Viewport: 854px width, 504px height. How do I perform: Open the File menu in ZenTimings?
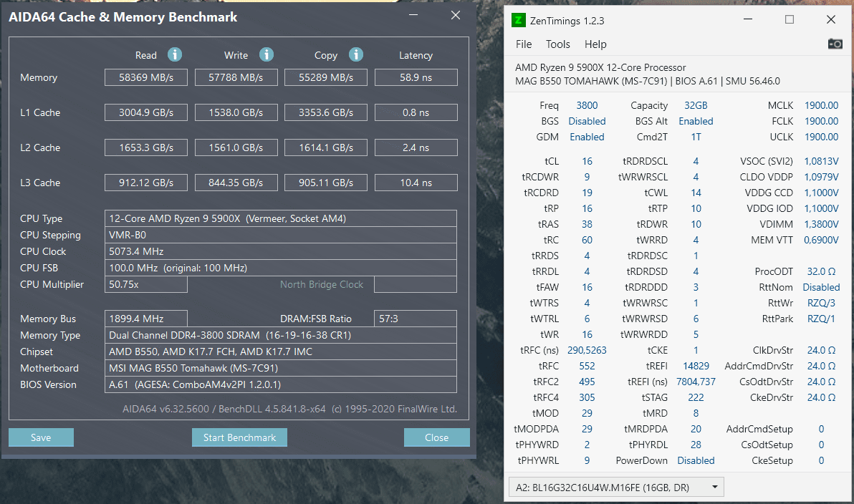tap(524, 44)
